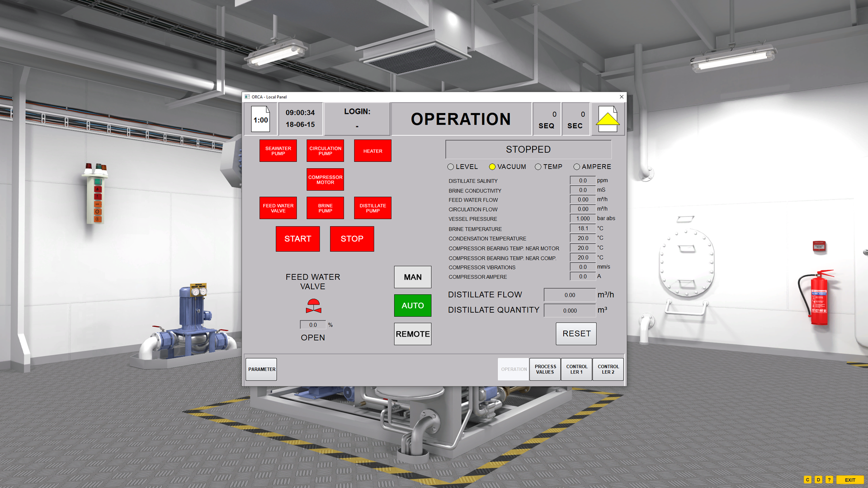
Task: Click the feed water valve percent field
Action: 313,325
